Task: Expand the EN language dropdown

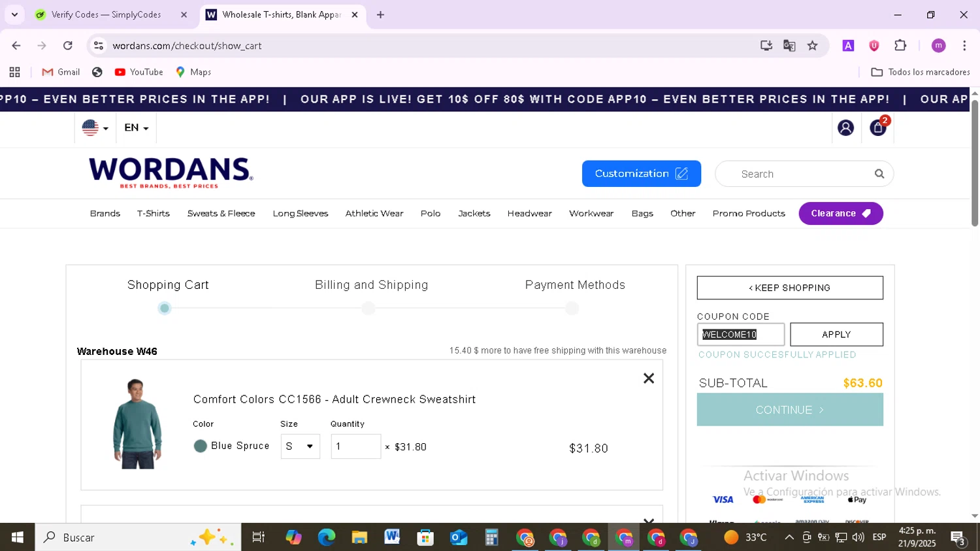Action: [136, 128]
